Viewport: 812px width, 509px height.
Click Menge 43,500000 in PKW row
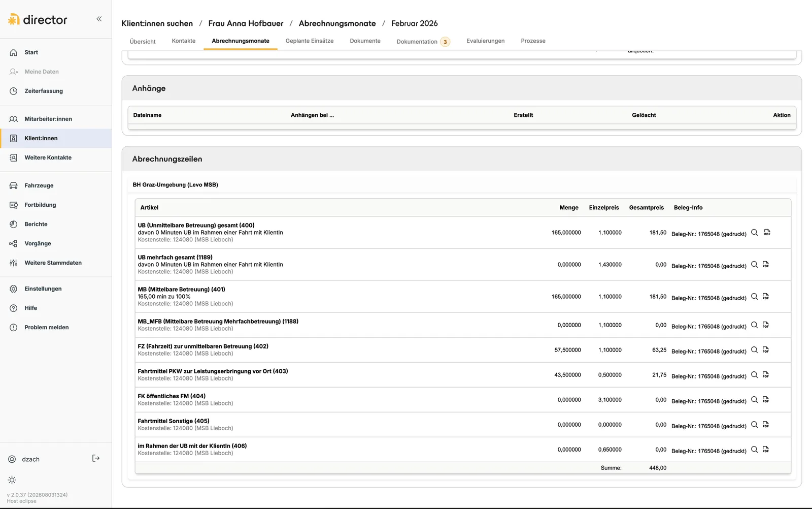pyautogui.click(x=567, y=375)
